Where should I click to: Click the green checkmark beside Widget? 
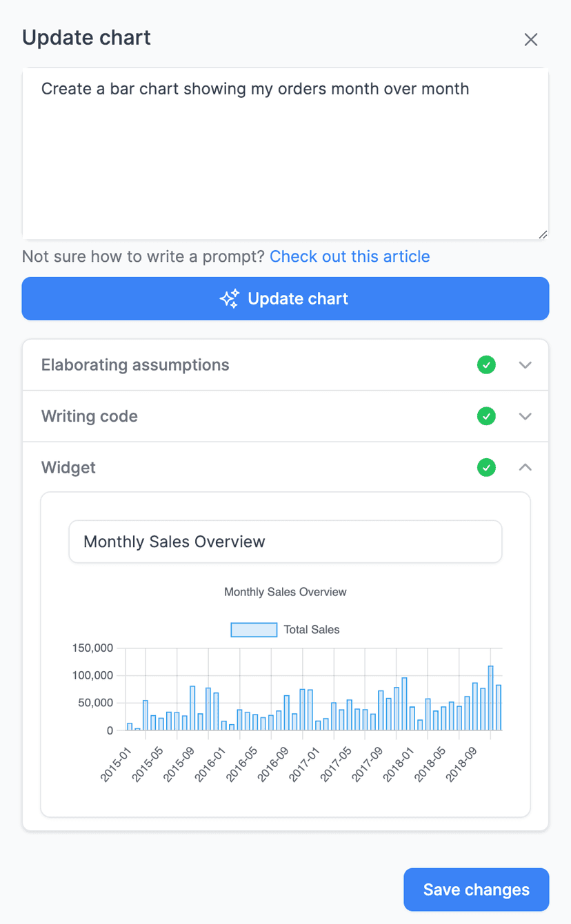point(486,467)
